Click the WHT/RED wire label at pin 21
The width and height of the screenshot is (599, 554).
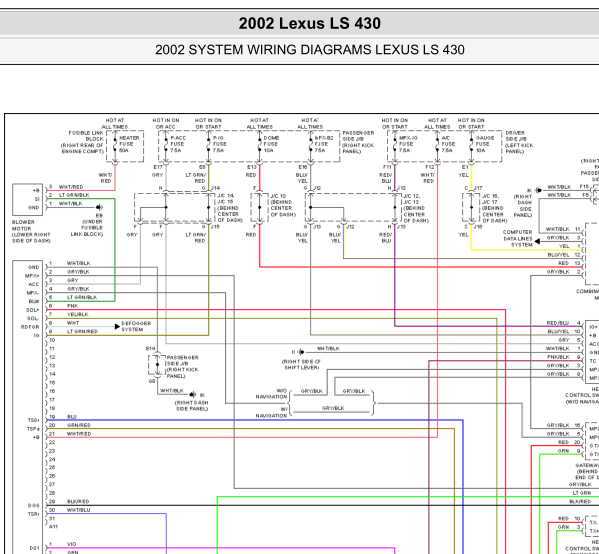pyautogui.click(x=79, y=434)
